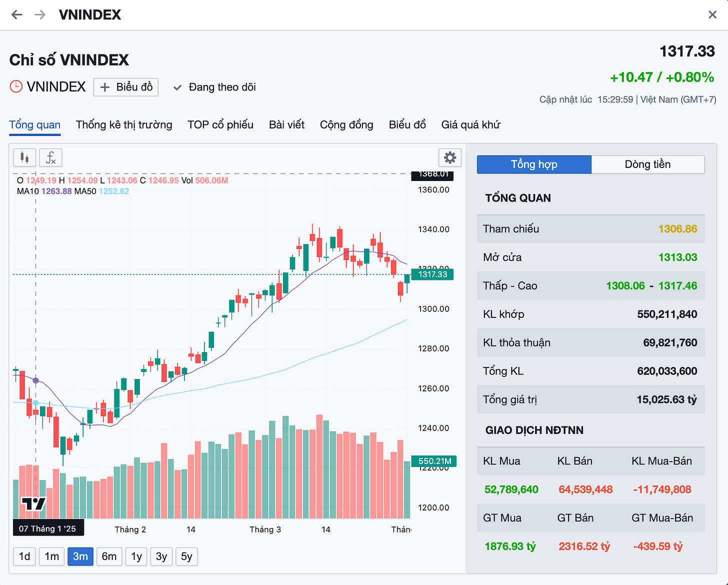Set chart range to 5y
The image size is (728, 585).
[186, 556]
